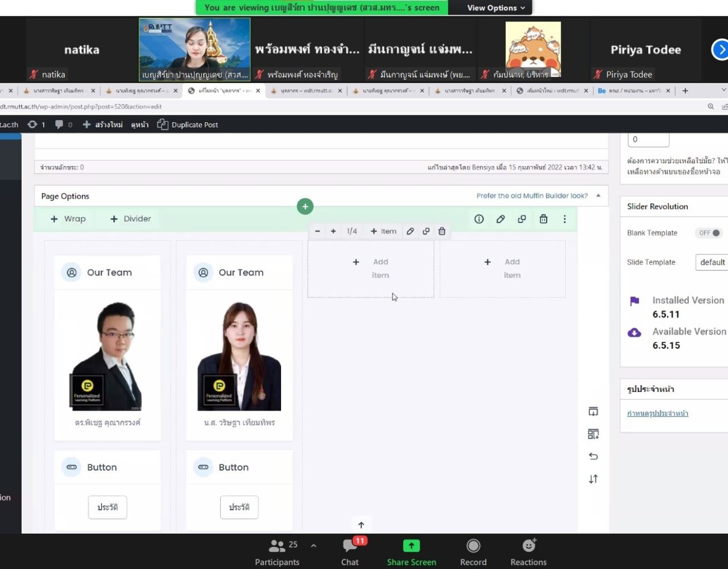Click the Zoom Record button
Image resolution: width=728 pixels, height=569 pixels.
(x=473, y=551)
